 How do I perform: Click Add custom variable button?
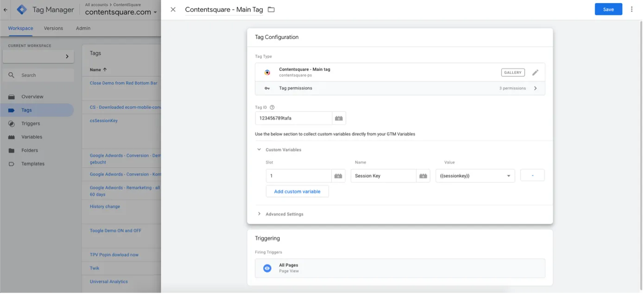pos(297,192)
